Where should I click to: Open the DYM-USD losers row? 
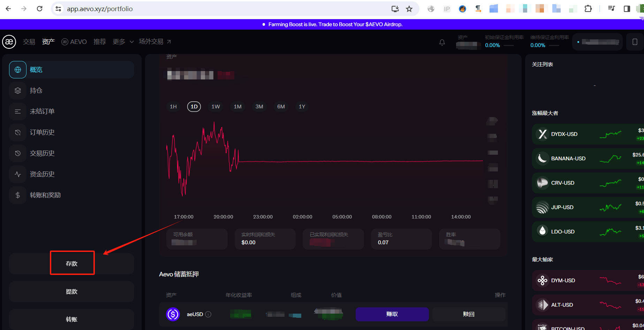[x=588, y=281]
